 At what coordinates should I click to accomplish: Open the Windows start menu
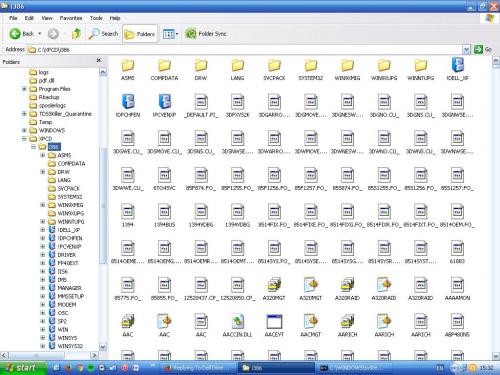pos(22,368)
